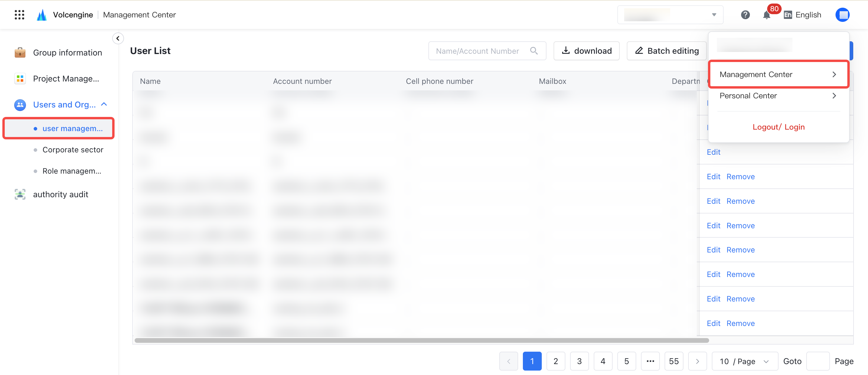Click the Edit link without Remove

(x=713, y=152)
